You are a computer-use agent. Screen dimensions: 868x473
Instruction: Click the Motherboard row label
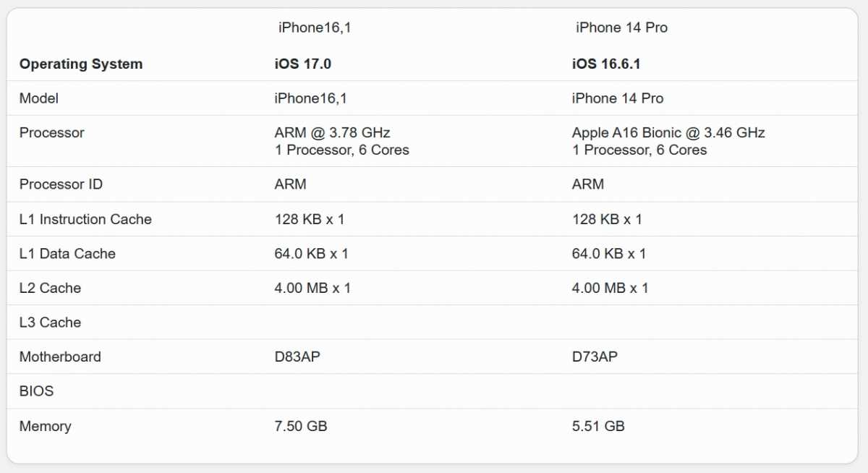tap(60, 357)
